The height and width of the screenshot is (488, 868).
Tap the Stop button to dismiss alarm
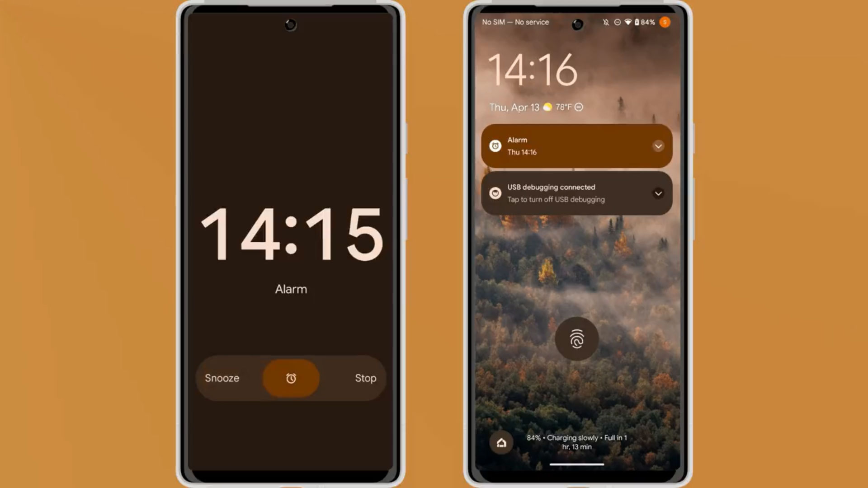click(365, 378)
